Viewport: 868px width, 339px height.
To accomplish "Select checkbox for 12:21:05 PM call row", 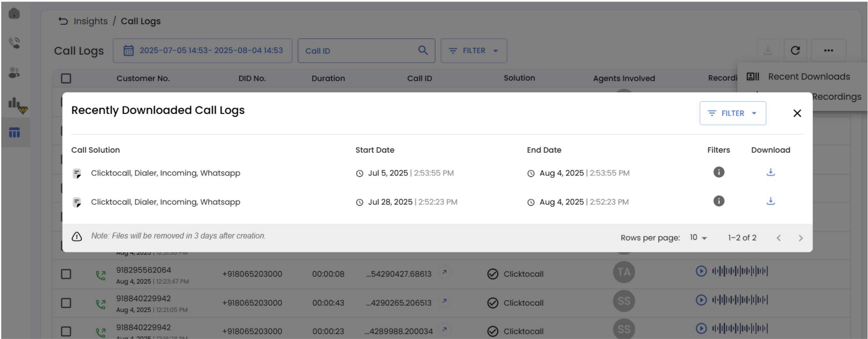I will click(x=66, y=303).
